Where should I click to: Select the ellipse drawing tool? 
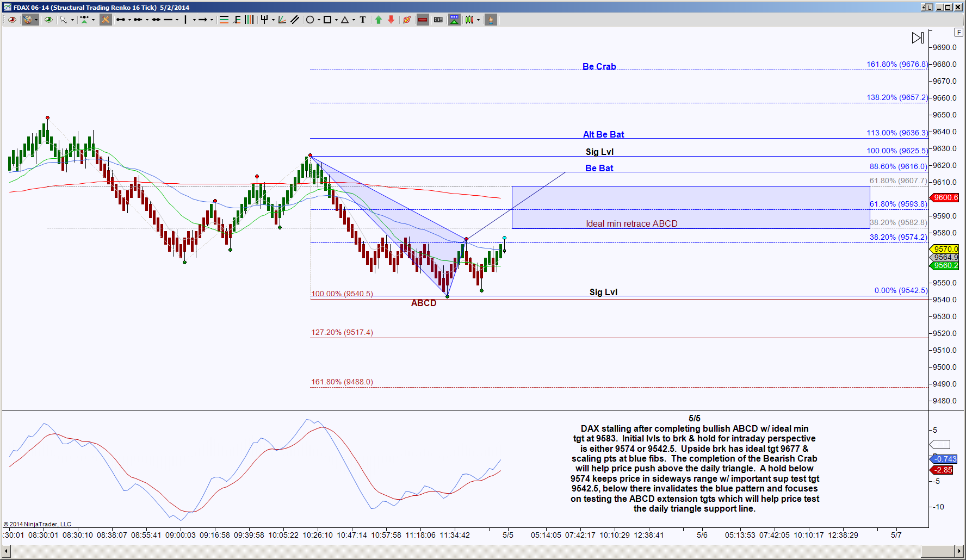point(310,20)
